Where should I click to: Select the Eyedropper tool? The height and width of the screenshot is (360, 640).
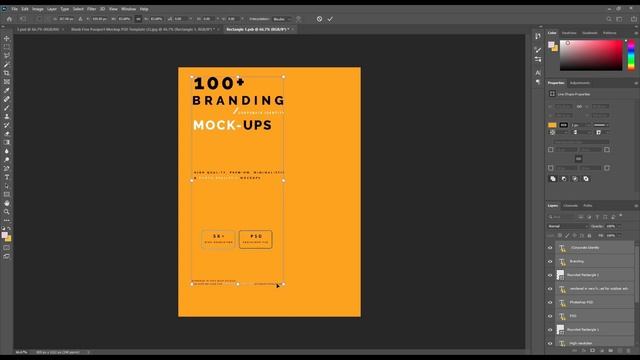[x=7, y=90]
